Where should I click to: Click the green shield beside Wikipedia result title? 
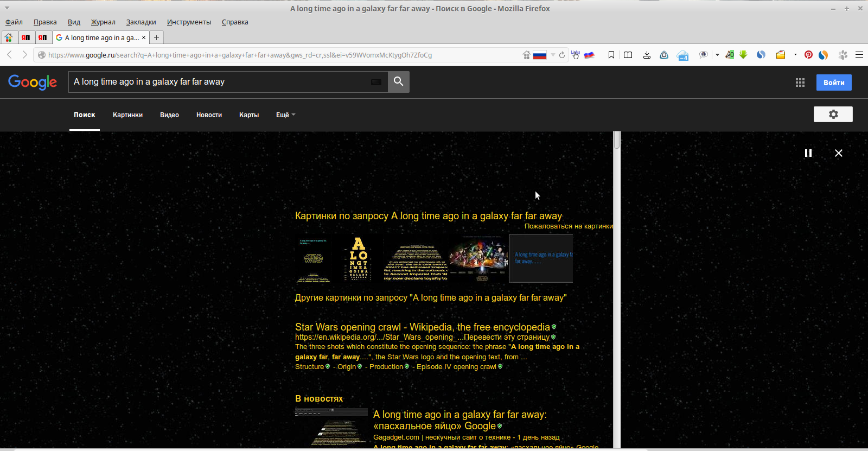point(554,327)
